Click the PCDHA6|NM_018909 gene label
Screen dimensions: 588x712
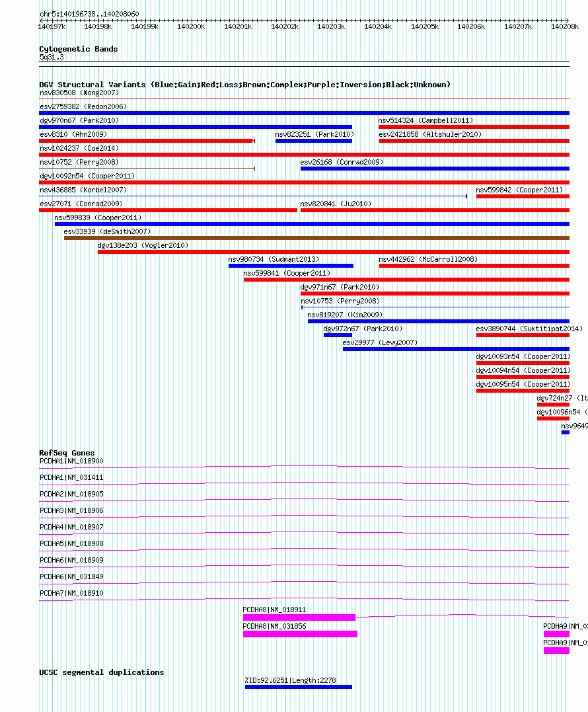click(x=72, y=561)
